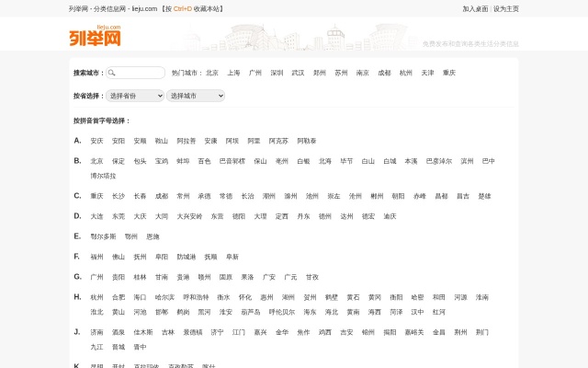588x368 pixels.
Task: Choose 长沙 under letter C
Action: pos(119,196)
